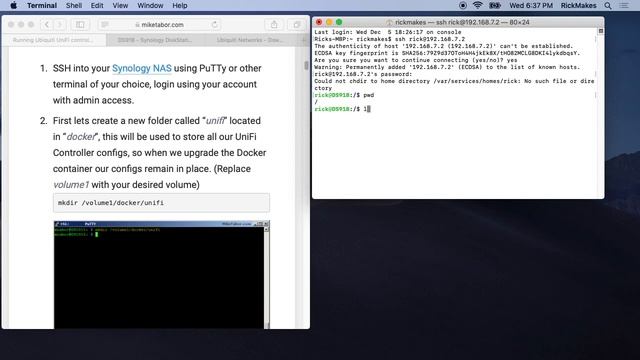Click the Safari window close button
Image resolution: width=640 pixels, height=360 pixels.
11,24
